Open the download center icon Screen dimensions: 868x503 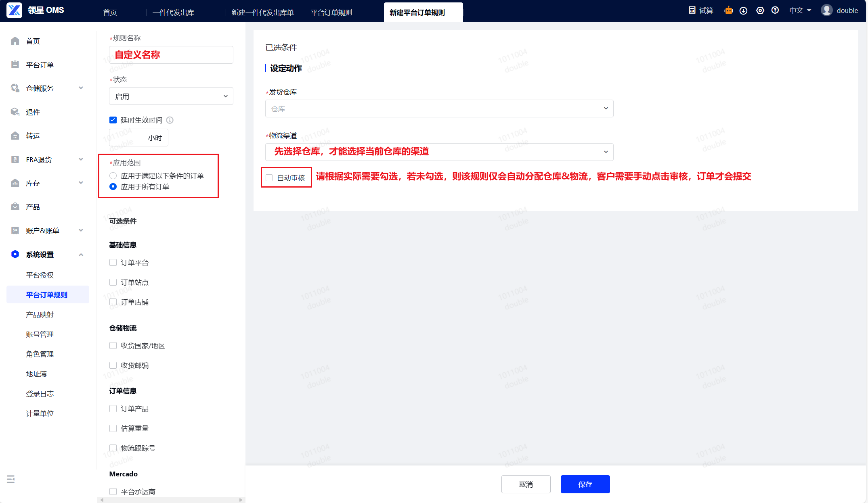(x=743, y=10)
